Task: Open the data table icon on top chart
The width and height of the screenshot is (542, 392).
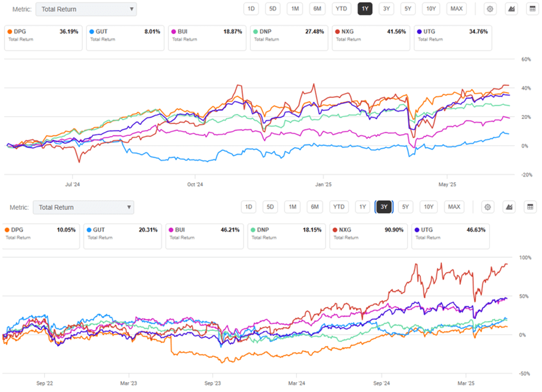Action: tap(534, 9)
